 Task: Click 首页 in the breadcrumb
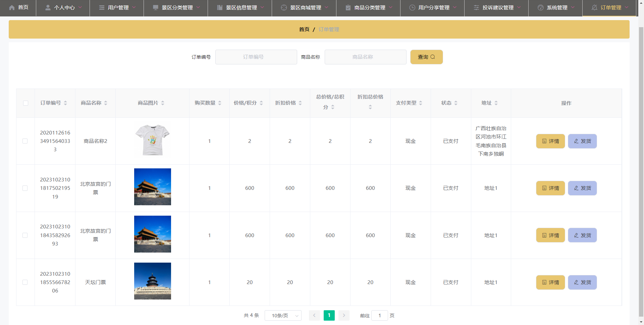tap(304, 30)
